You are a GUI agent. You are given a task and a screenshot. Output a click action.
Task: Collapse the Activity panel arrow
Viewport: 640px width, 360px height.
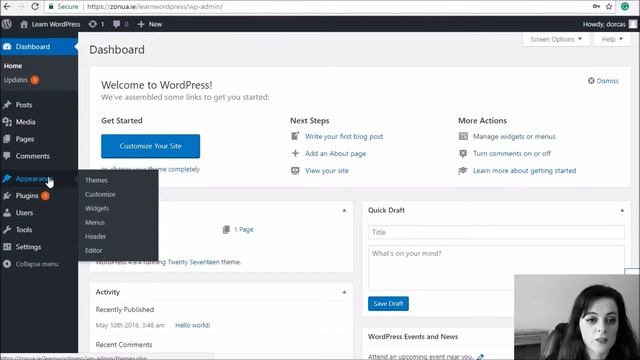coord(344,292)
